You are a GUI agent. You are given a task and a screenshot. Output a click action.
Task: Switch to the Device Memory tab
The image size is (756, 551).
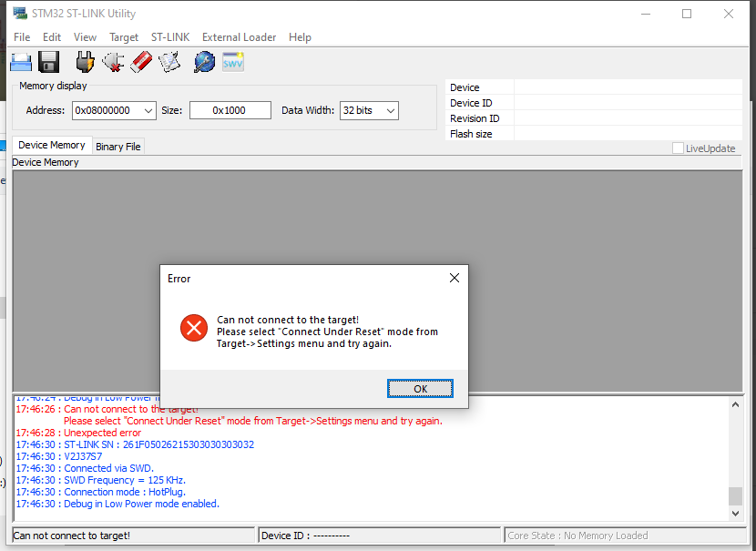pyautogui.click(x=52, y=145)
